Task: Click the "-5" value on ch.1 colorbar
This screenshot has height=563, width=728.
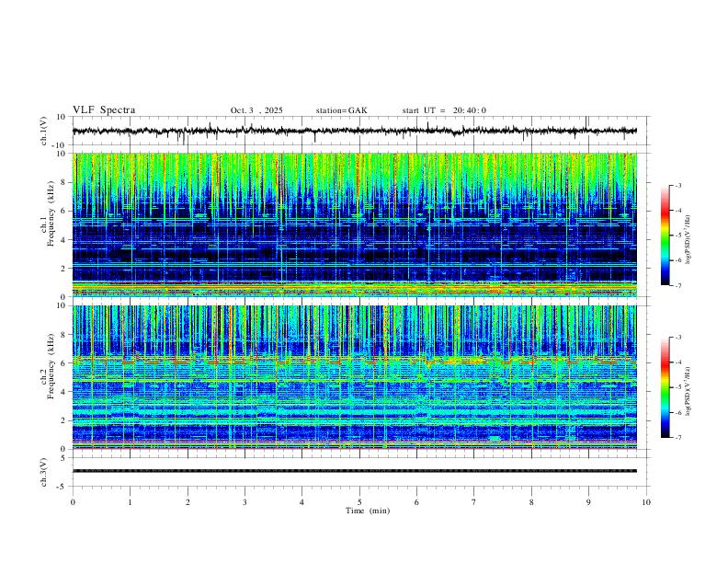Action: pos(678,236)
